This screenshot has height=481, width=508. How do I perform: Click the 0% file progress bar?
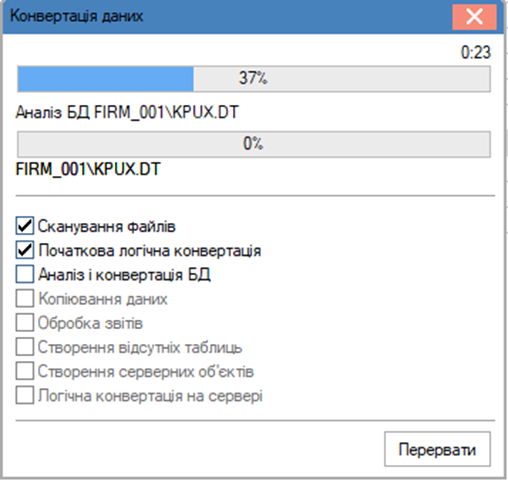[254, 144]
